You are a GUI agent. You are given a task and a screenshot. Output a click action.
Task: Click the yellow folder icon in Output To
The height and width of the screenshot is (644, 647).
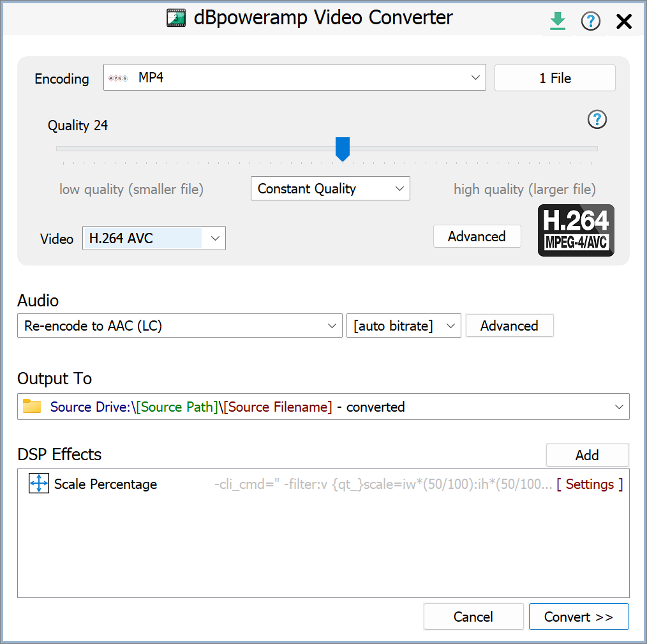pos(32,407)
